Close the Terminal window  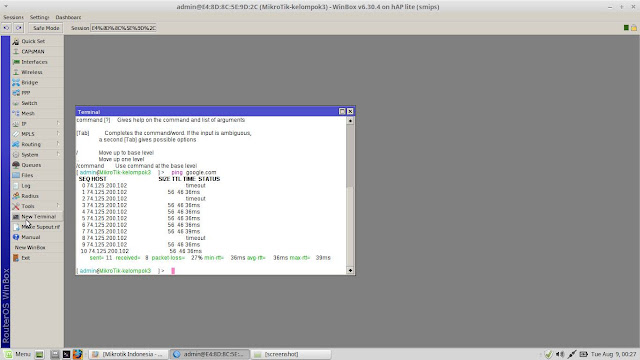(x=350, y=111)
